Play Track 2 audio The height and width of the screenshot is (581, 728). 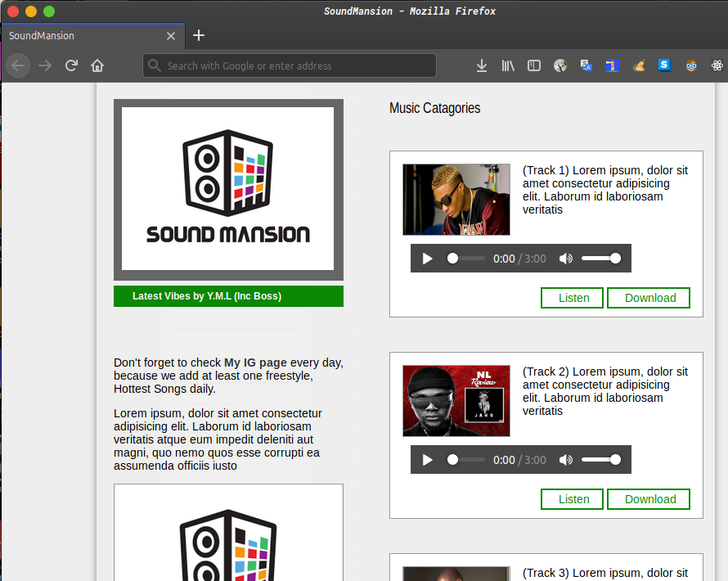click(x=427, y=460)
